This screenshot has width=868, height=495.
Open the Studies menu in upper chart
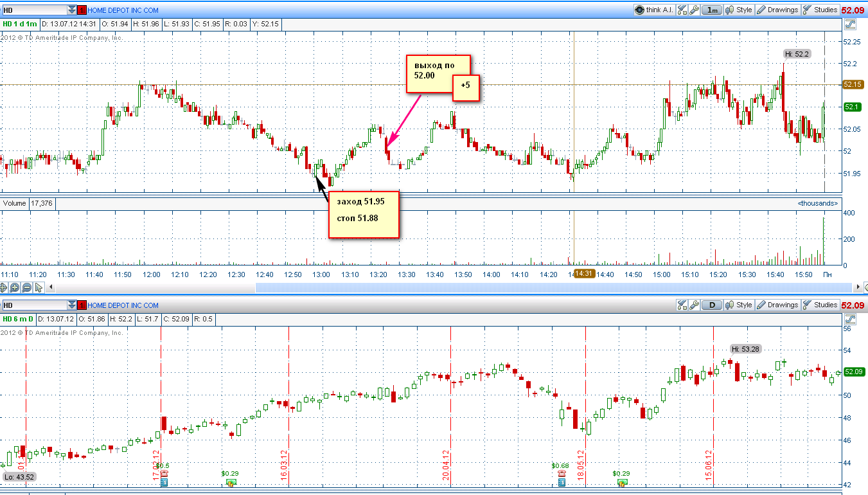[820, 10]
